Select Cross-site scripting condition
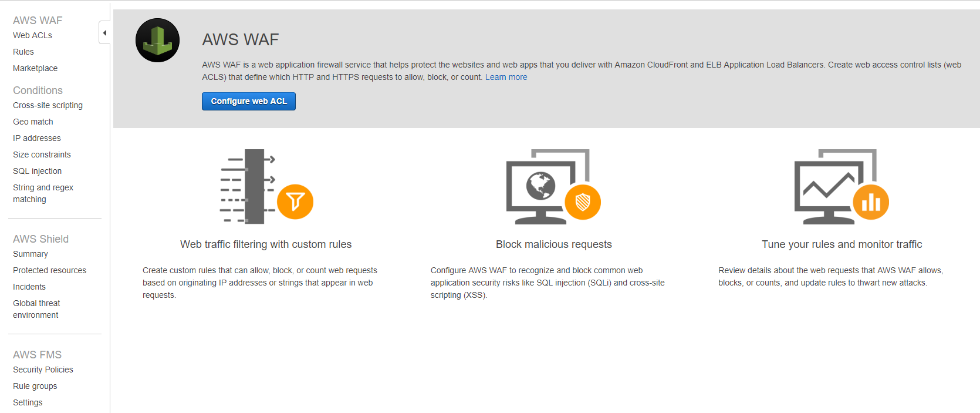This screenshot has height=413, width=980. click(x=48, y=105)
